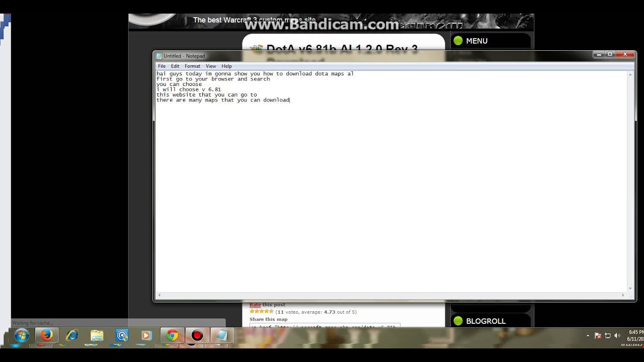Show hidden tray icons arrow

tap(588, 335)
